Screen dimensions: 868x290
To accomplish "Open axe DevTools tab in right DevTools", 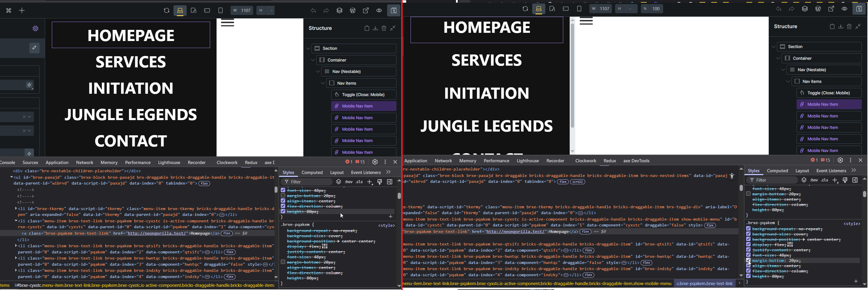I will pos(636,161).
